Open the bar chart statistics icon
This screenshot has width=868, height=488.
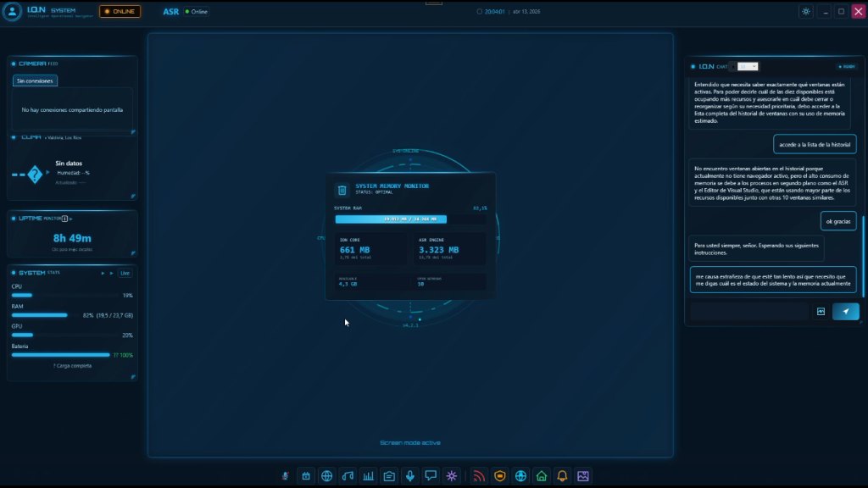pos(369,476)
